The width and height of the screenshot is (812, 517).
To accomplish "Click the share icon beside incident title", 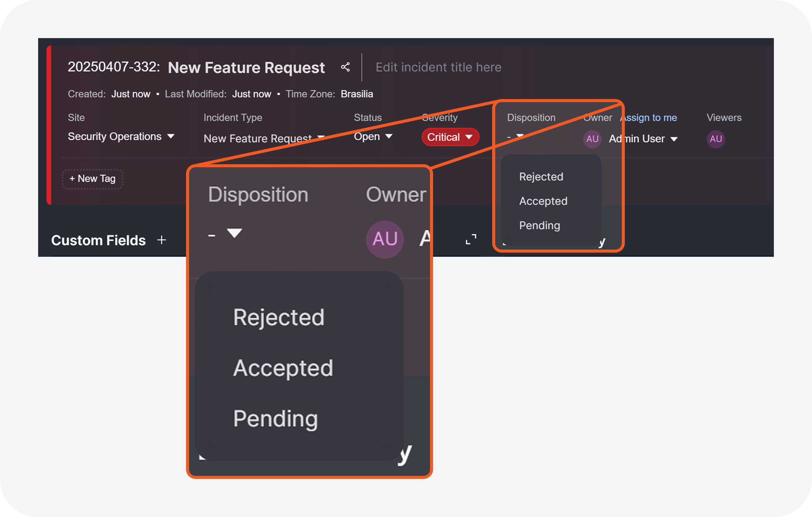I will (x=345, y=67).
